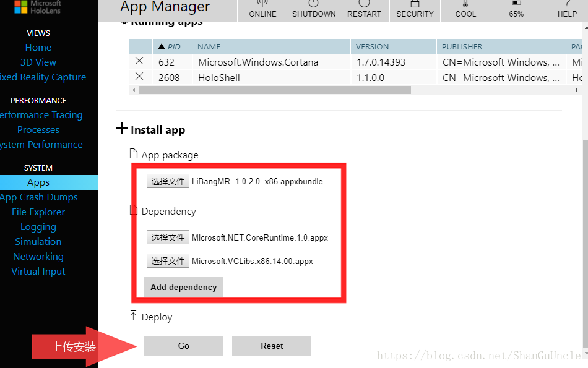Close the Microsoft.Windows.Cortana process X icon
The height and width of the screenshot is (368, 588).
click(x=139, y=61)
